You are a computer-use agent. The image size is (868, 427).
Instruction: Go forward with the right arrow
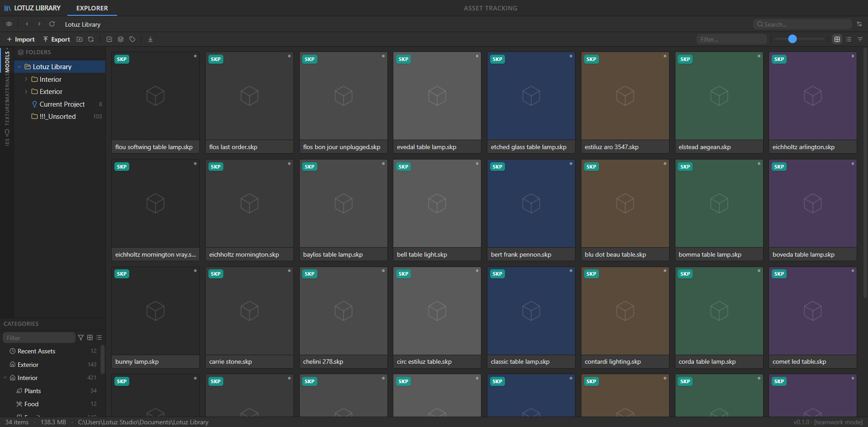[x=39, y=24]
